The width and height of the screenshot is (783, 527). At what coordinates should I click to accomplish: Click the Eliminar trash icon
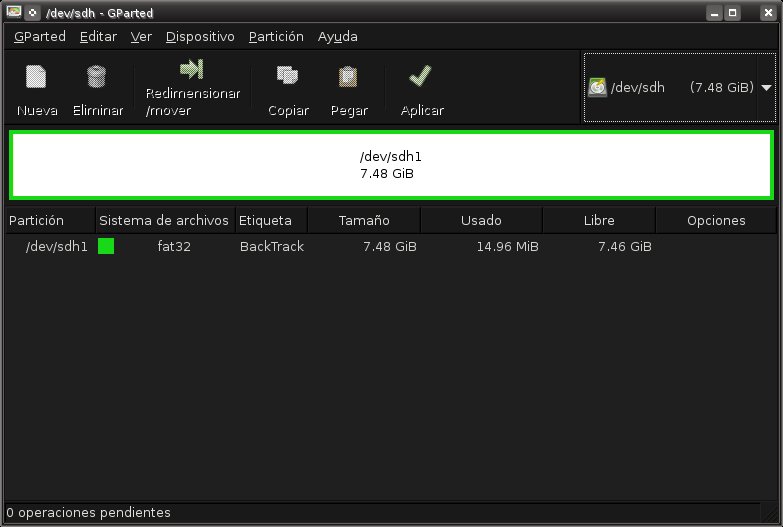pos(96,76)
